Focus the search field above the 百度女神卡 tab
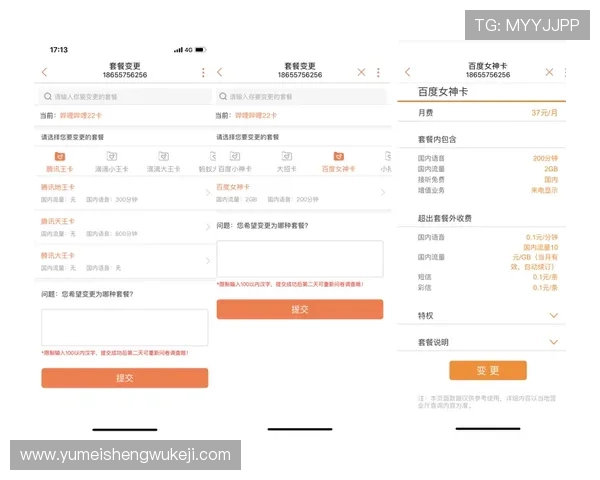This screenshot has height=480, width=600. point(301,96)
